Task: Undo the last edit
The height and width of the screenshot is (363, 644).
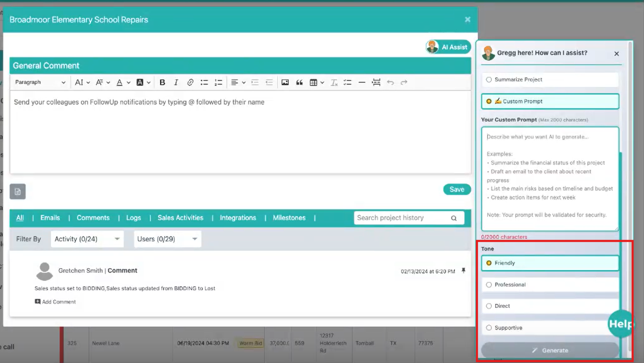Action: [390, 82]
